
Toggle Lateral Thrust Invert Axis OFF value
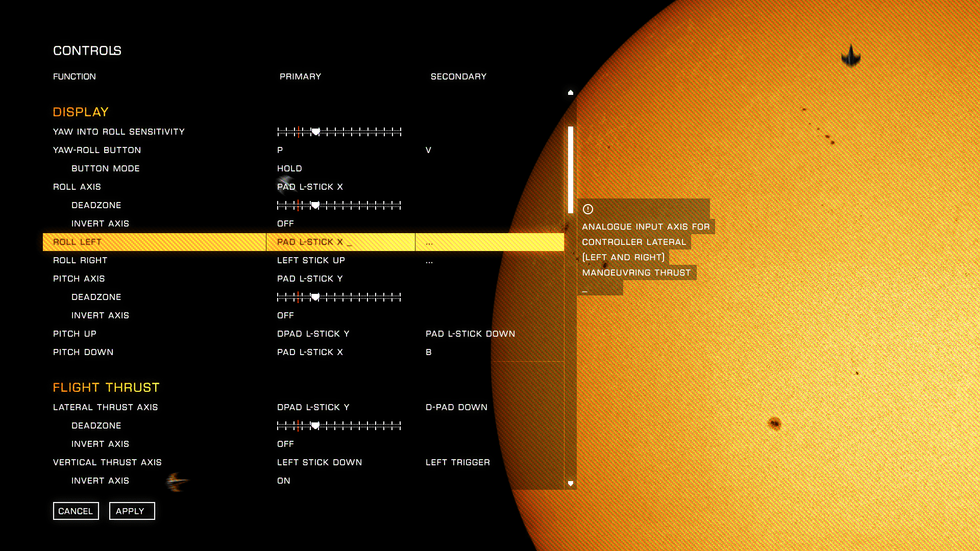coord(285,444)
